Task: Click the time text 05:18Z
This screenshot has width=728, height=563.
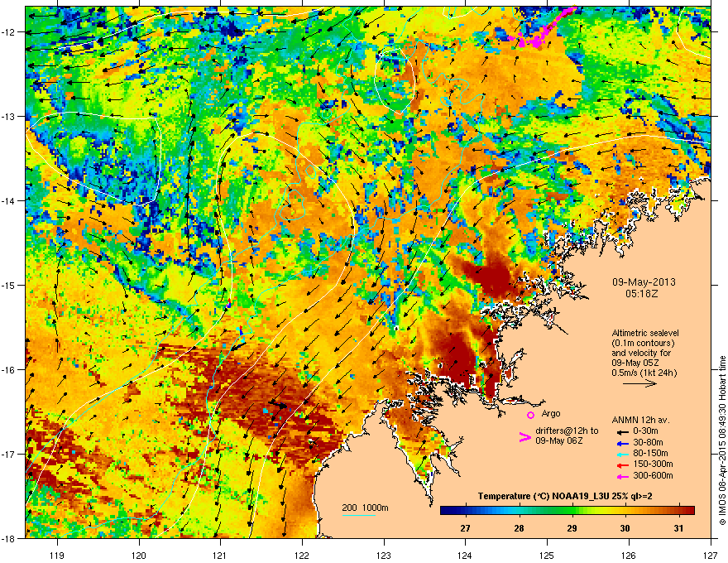Action: 642,294
